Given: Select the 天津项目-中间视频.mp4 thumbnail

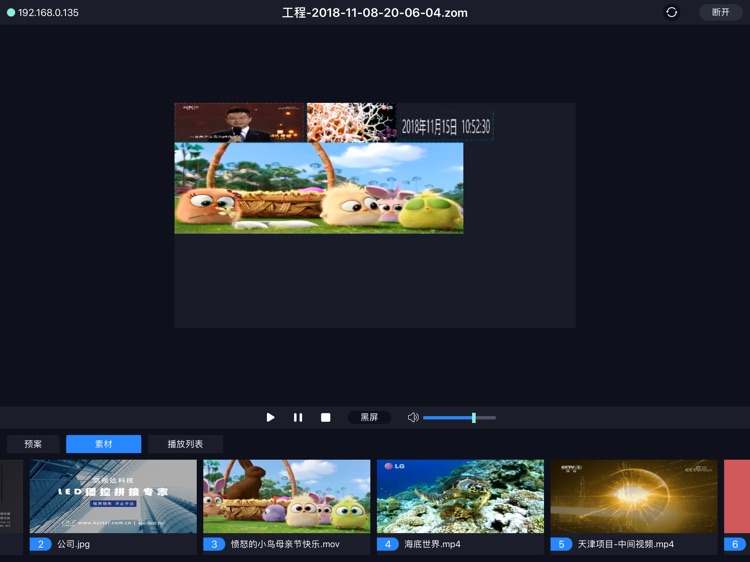Looking at the screenshot, I should pyautogui.click(x=634, y=496).
